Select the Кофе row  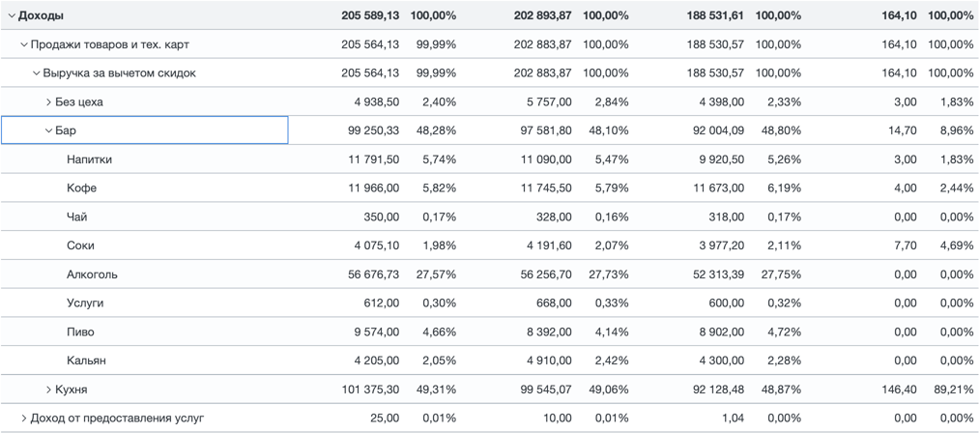tap(81, 188)
